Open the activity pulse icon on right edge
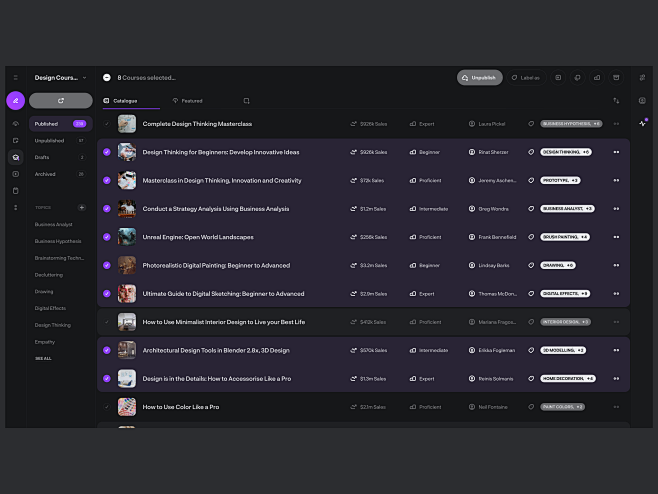658x494 pixels. [x=642, y=123]
